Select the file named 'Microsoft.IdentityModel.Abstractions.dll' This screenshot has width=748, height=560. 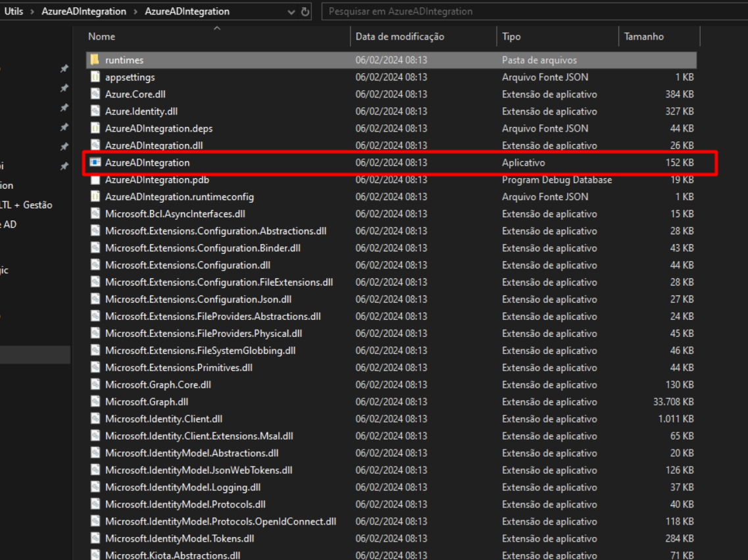click(x=192, y=453)
